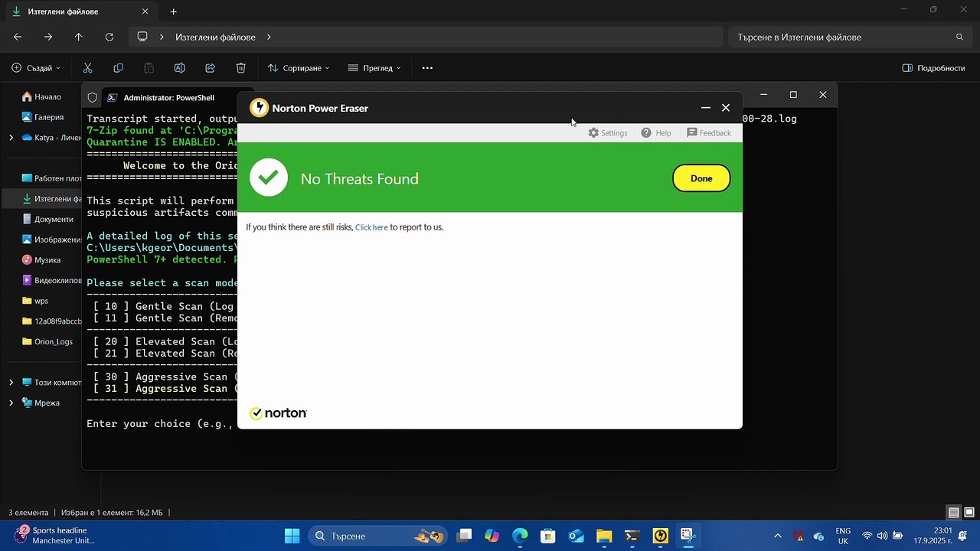This screenshot has width=980, height=551.
Task: Open Видеоклипове in the sidebar
Action: coord(51,280)
